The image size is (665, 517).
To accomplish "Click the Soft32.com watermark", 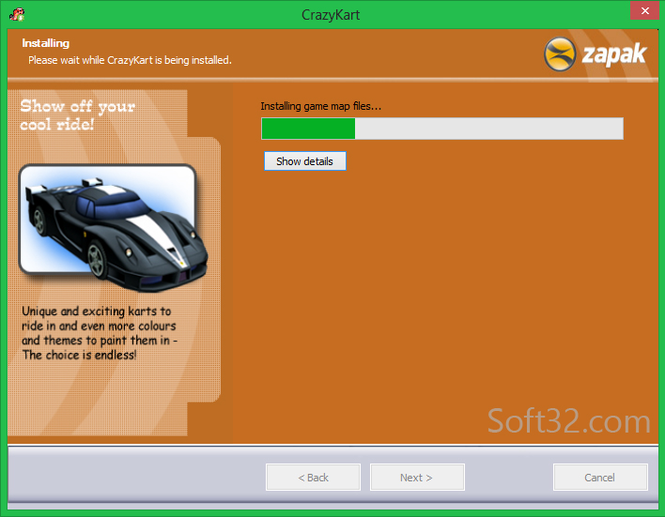I will pyautogui.click(x=568, y=421).
